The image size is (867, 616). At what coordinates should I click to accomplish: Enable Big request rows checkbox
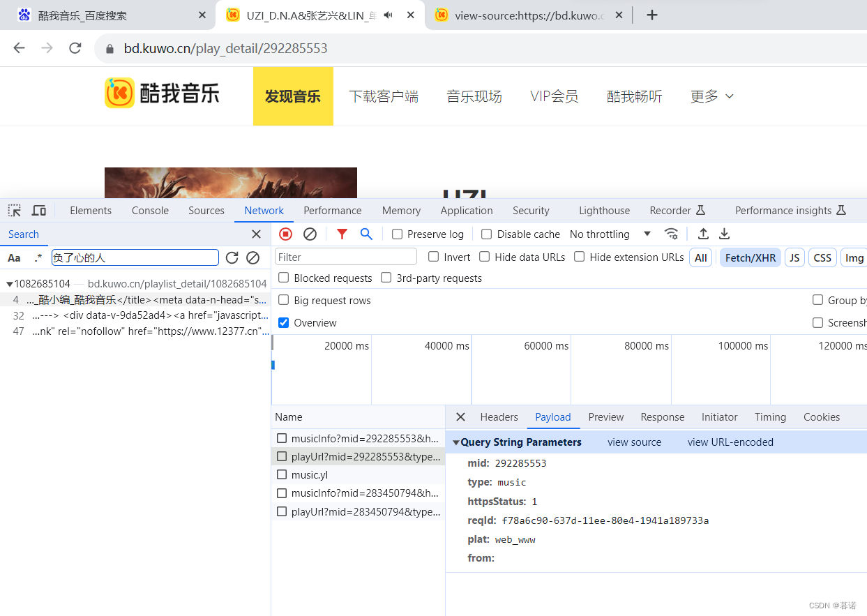coord(283,300)
